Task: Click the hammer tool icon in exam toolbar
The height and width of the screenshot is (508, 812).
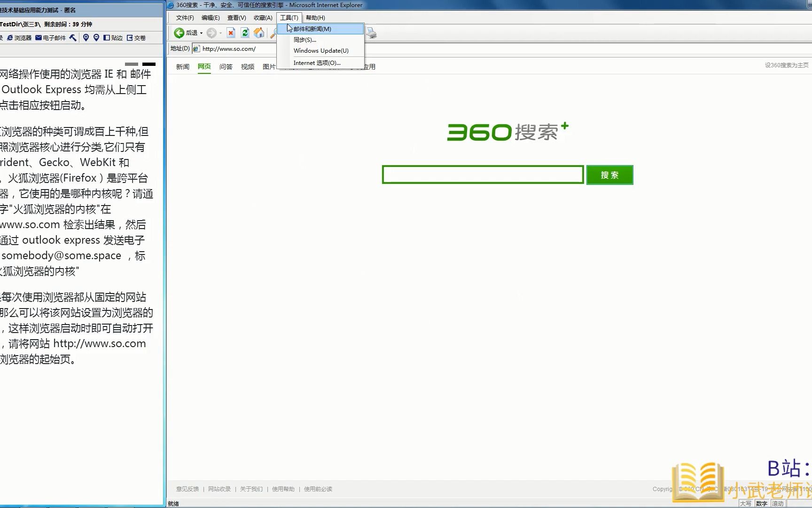Action: 73,38
